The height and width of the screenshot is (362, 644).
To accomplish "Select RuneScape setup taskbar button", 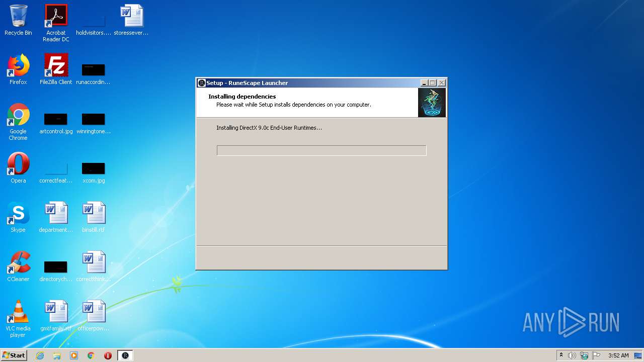I will pyautogui.click(x=125, y=355).
